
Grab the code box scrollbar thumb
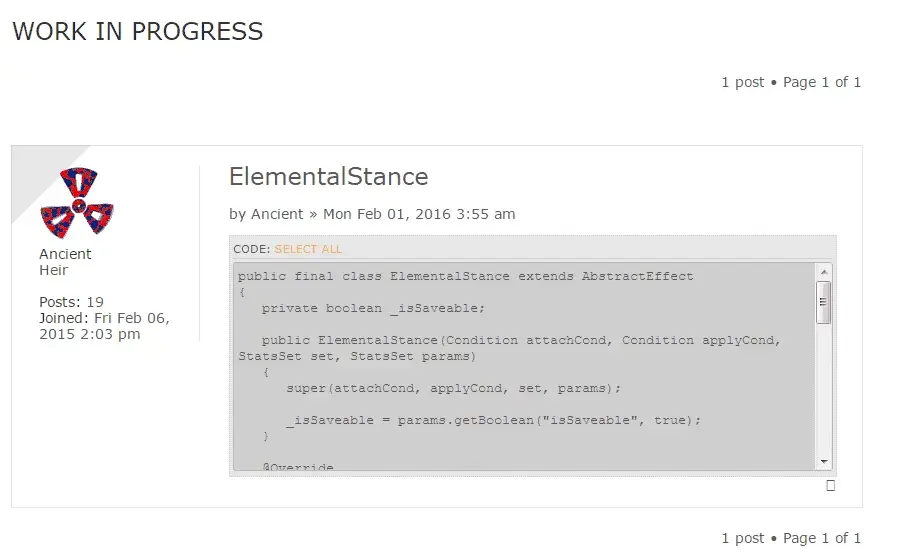coord(824,303)
